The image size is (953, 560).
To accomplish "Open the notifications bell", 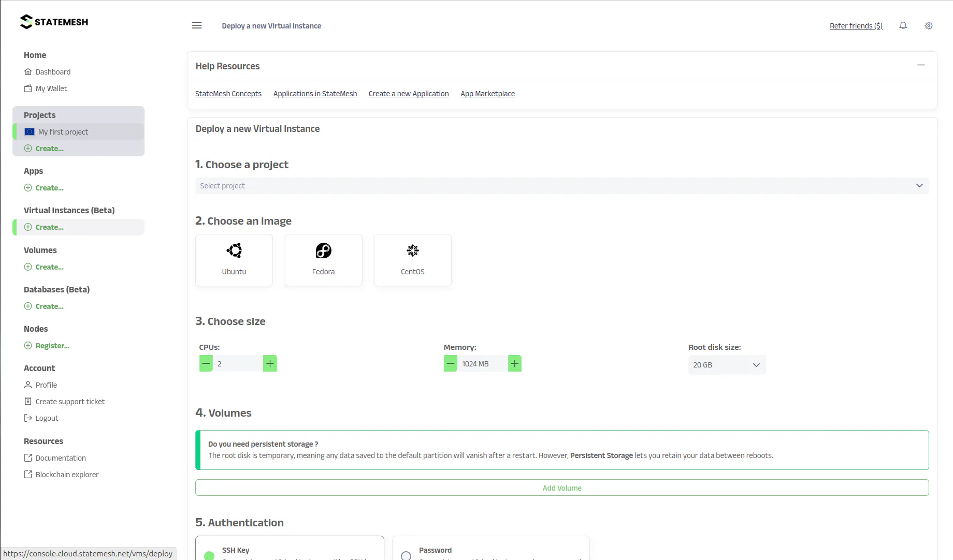I will (x=903, y=25).
